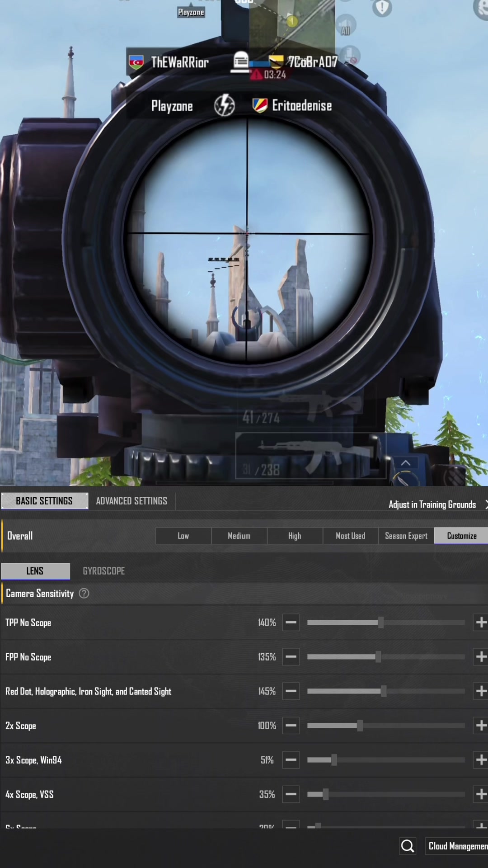This screenshot has height=868, width=488.
Task: Tap the lightning bolt kill icon
Action: (224, 105)
